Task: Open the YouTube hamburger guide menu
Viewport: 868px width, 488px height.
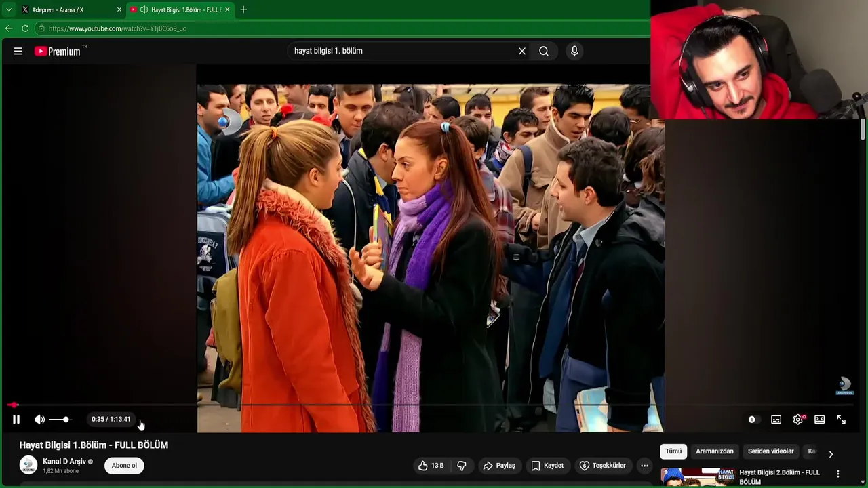Action: tap(18, 51)
